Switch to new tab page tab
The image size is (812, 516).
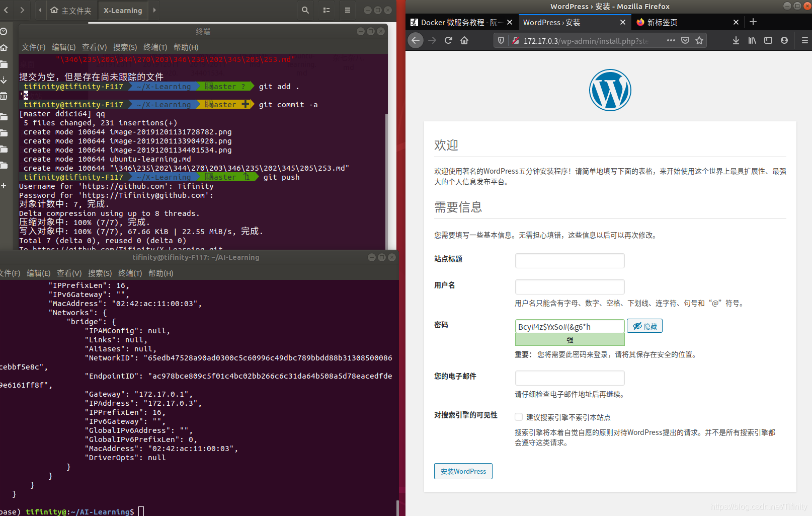point(662,22)
